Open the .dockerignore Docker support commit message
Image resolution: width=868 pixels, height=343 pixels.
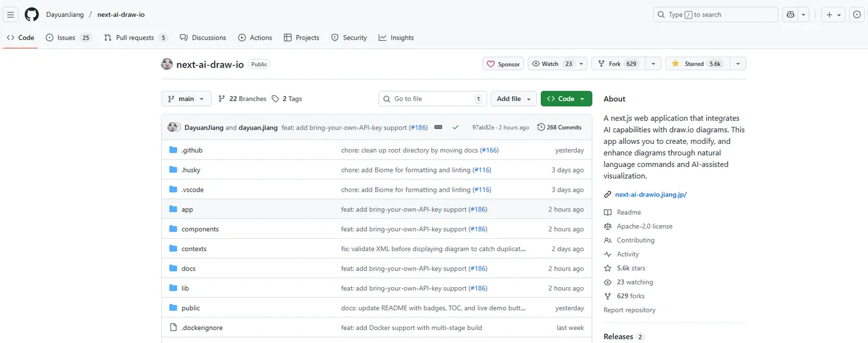pos(412,327)
